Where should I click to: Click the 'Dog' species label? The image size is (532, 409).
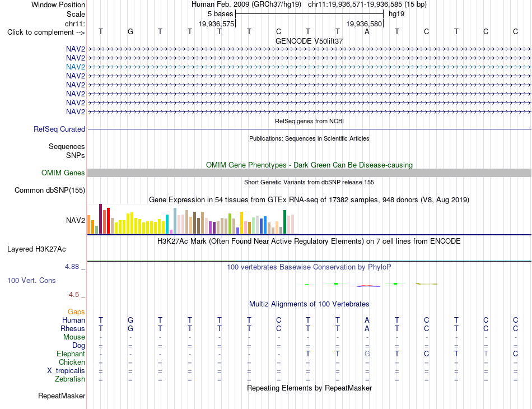(78, 346)
